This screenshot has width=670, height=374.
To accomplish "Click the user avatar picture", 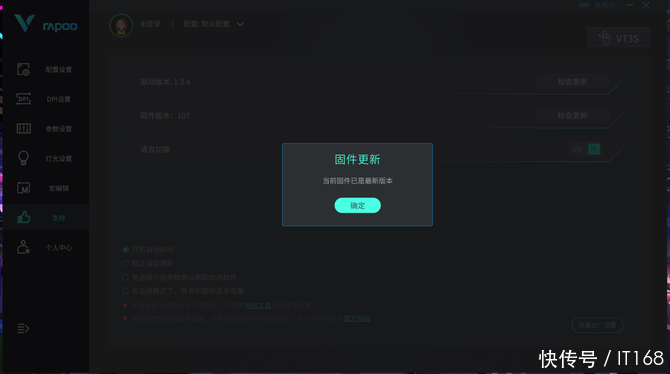I will click(x=121, y=25).
